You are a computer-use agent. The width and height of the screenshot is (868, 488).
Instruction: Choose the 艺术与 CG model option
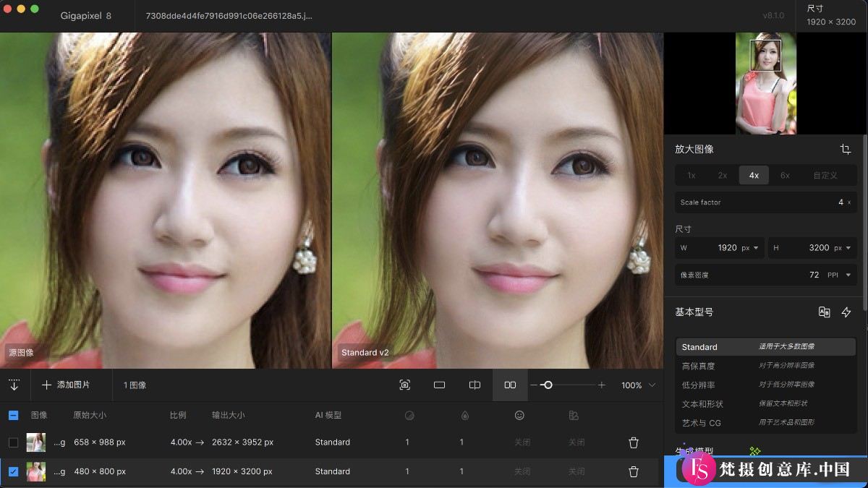765,422
